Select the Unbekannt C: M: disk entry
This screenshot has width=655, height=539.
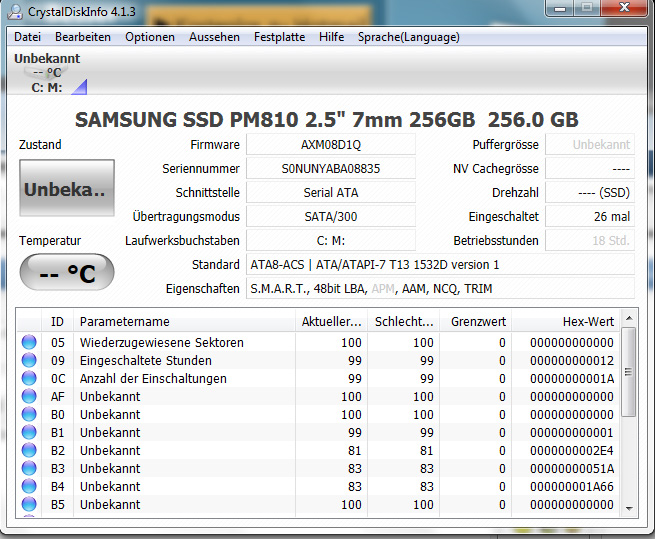click(x=47, y=73)
